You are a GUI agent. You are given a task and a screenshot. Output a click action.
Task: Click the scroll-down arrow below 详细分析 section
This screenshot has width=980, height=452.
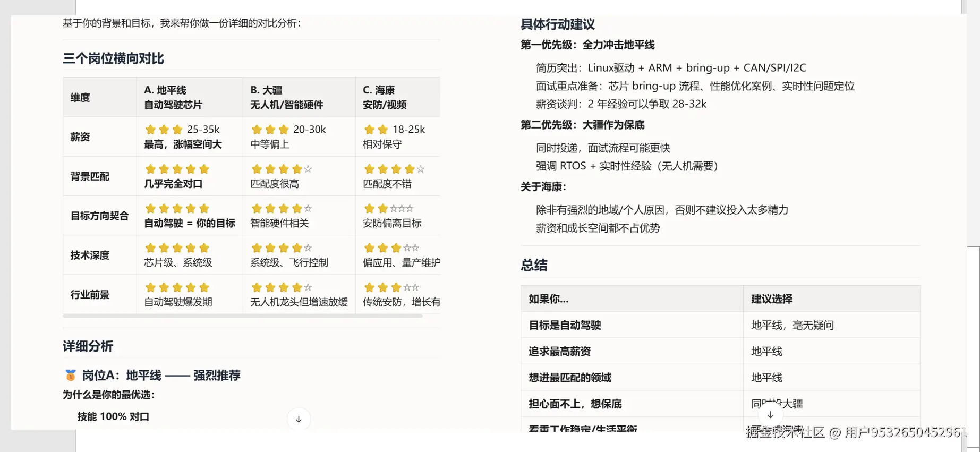click(x=299, y=419)
